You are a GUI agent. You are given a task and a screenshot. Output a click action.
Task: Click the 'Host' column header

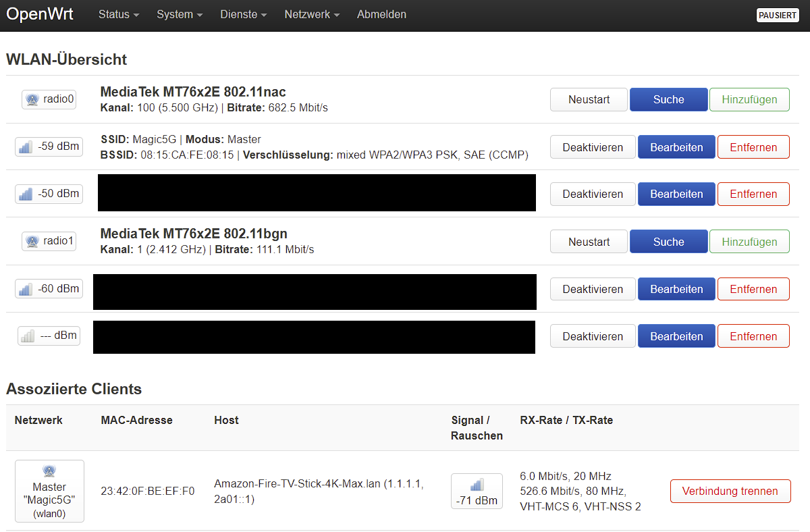226,420
